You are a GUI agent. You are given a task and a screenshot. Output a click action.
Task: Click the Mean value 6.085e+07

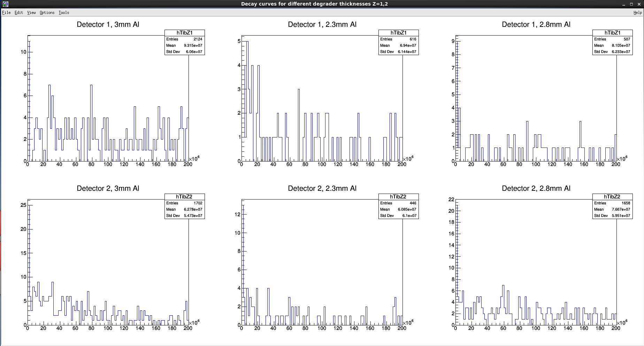point(407,209)
